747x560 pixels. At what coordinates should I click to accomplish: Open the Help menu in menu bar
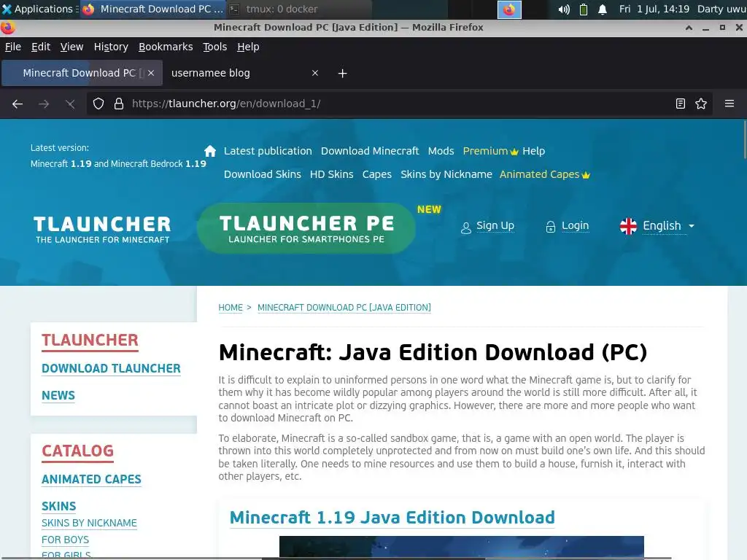248,47
